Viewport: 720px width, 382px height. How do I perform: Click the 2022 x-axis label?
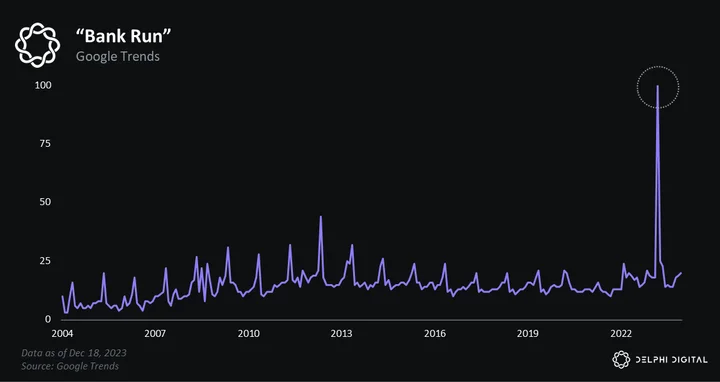coord(621,333)
